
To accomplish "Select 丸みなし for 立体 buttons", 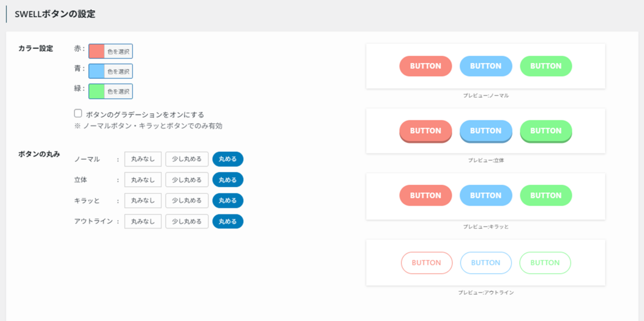I will click(x=143, y=180).
